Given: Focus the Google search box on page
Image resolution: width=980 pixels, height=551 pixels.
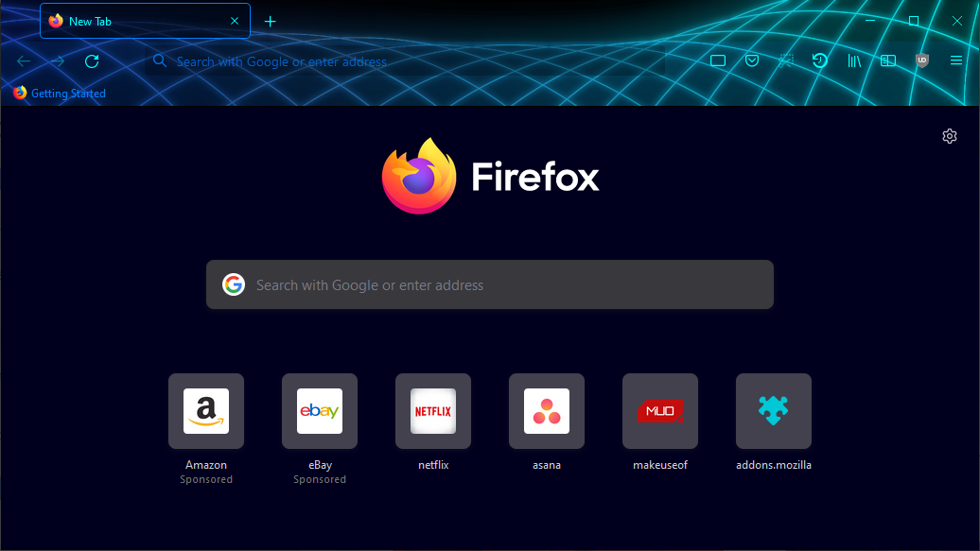Looking at the screenshot, I should pos(490,284).
